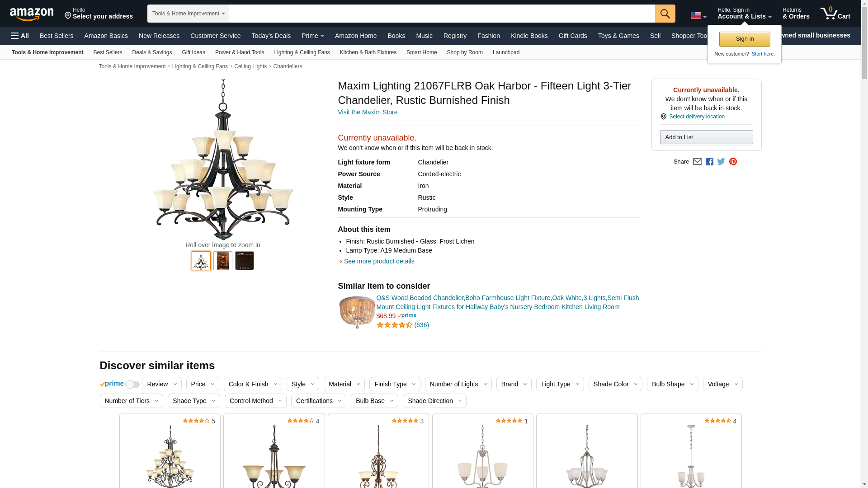Select the second product thumbnail image
This screenshot has width=868, height=488.
tap(223, 261)
